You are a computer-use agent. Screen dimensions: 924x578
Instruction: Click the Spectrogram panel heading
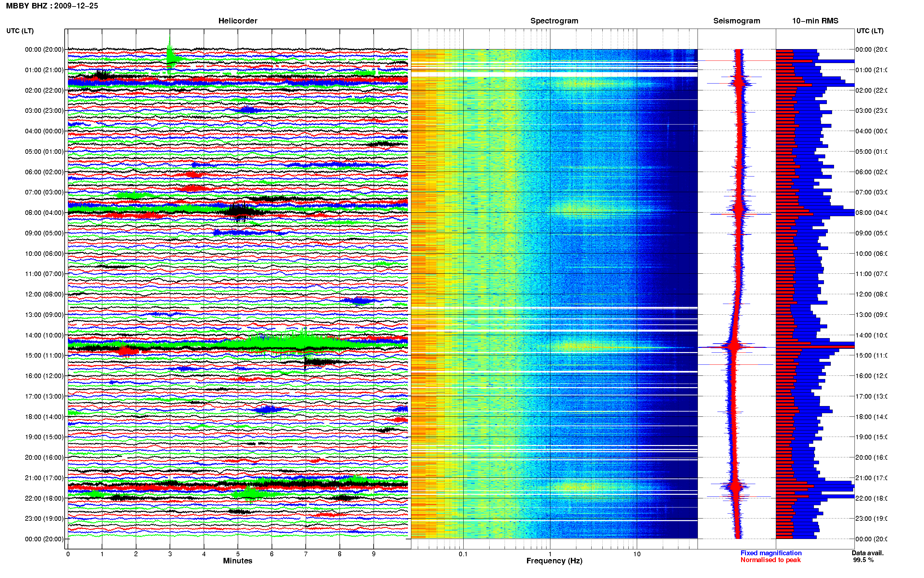click(554, 21)
